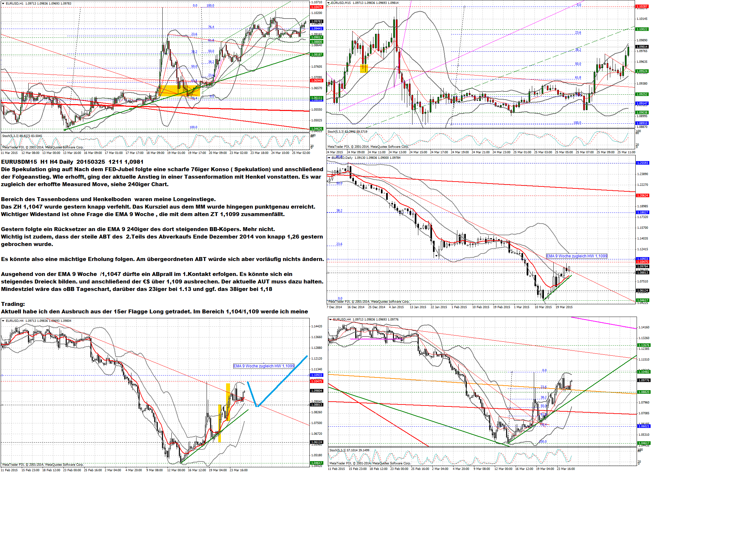Click the blue 1.25593 price label in Daily chart
Image resolution: width=756 pixels, height=535 pixels.
(x=642, y=163)
